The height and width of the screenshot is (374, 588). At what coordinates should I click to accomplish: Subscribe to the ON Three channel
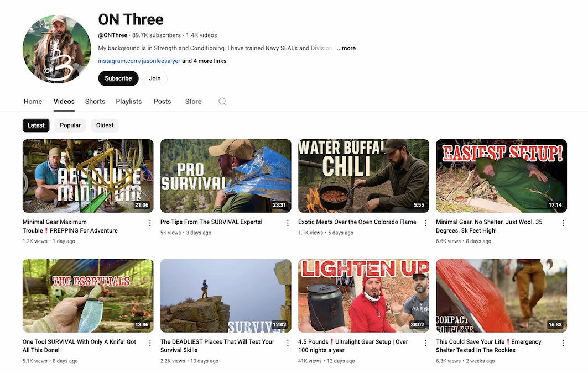118,78
